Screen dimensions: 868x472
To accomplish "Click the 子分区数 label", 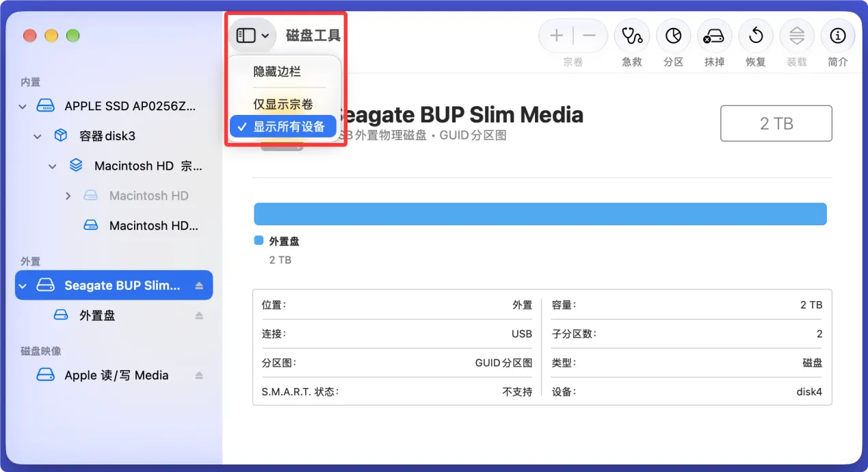I will (x=574, y=334).
